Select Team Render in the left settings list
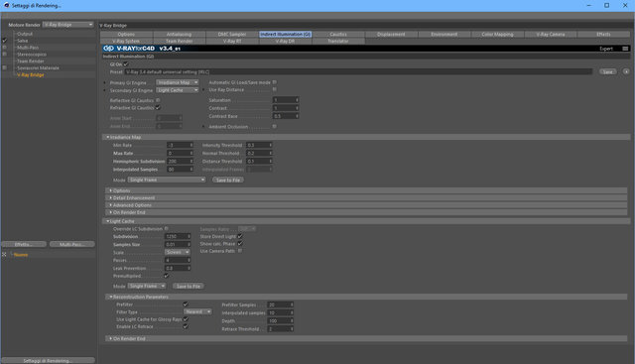This screenshot has height=364, width=635. (31, 61)
